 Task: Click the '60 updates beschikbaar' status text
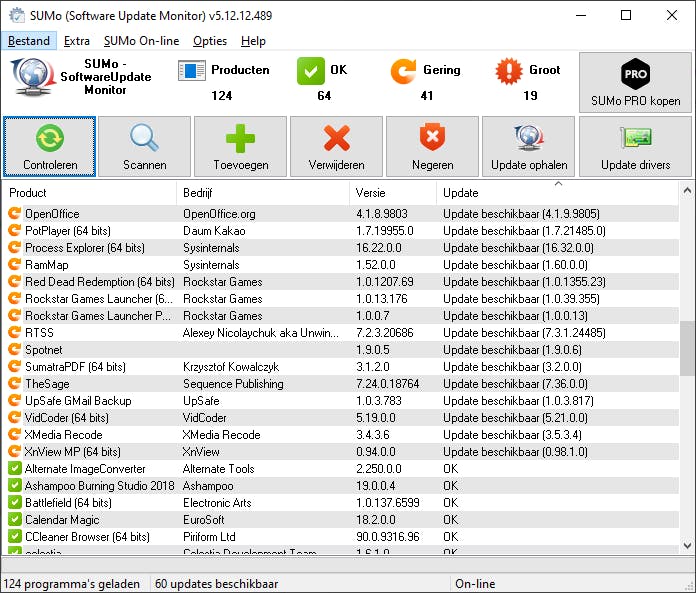point(216,583)
